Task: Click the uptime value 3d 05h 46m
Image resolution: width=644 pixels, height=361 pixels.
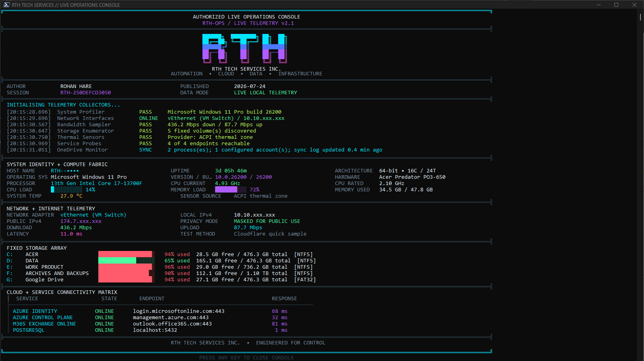Action: pos(231,171)
